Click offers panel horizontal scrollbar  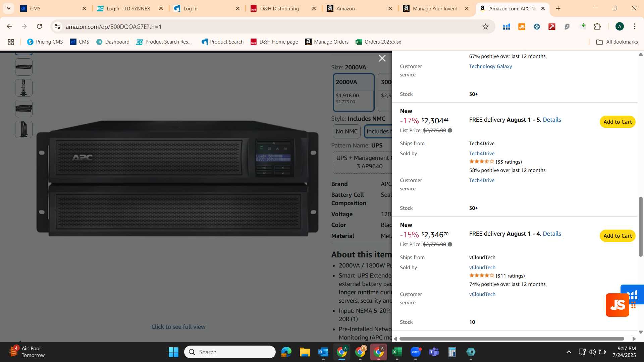coord(512,339)
